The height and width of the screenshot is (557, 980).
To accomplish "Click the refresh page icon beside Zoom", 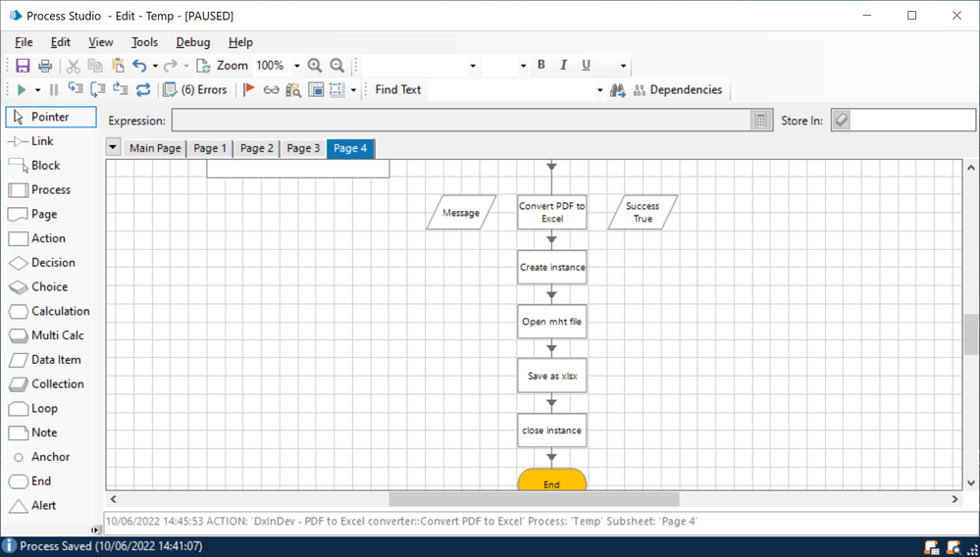I will [203, 66].
